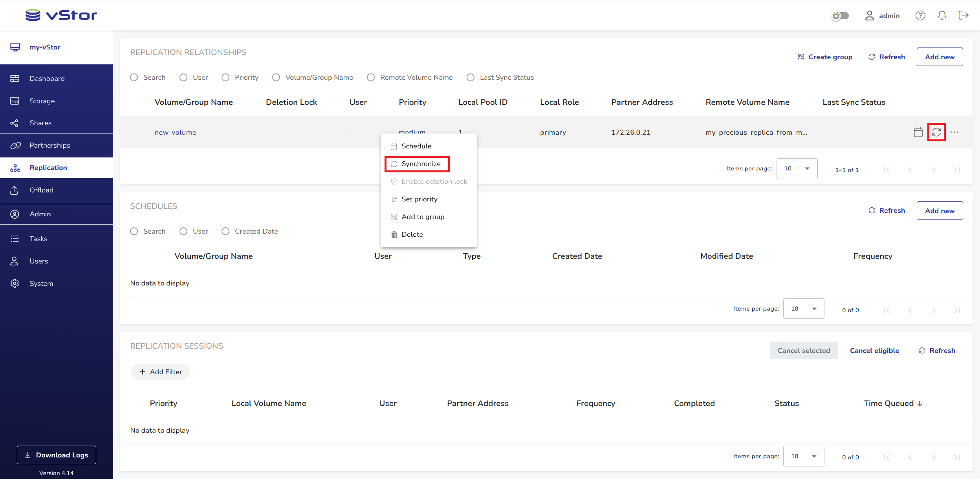This screenshot has height=479, width=980.
Task: Open the new_volume link
Action: 175,132
